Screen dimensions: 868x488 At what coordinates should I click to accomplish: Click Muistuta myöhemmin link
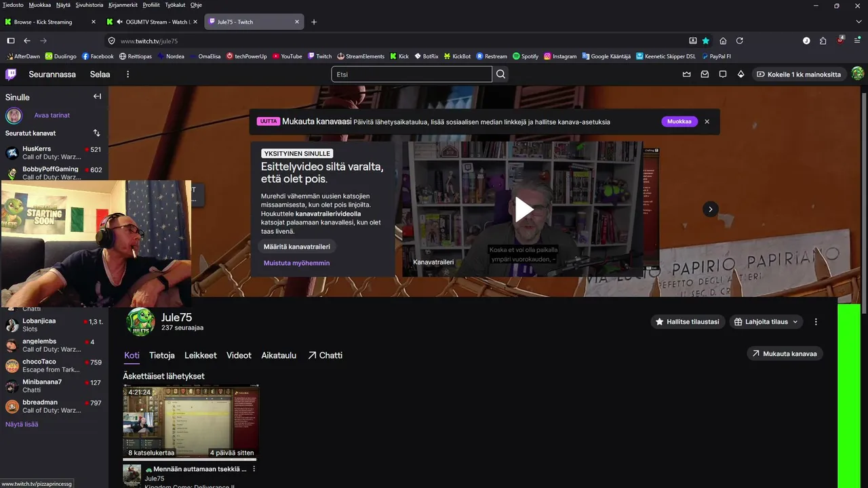pyautogui.click(x=296, y=263)
